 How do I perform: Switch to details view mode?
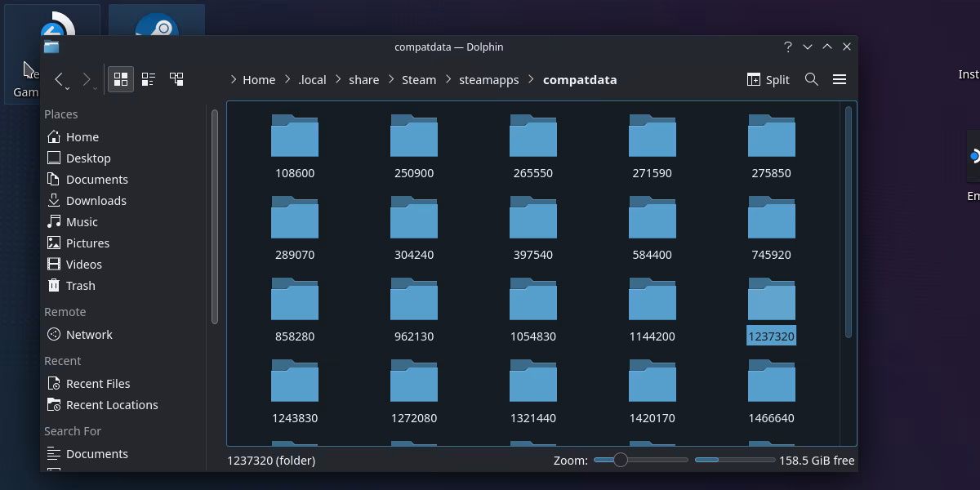(x=148, y=79)
